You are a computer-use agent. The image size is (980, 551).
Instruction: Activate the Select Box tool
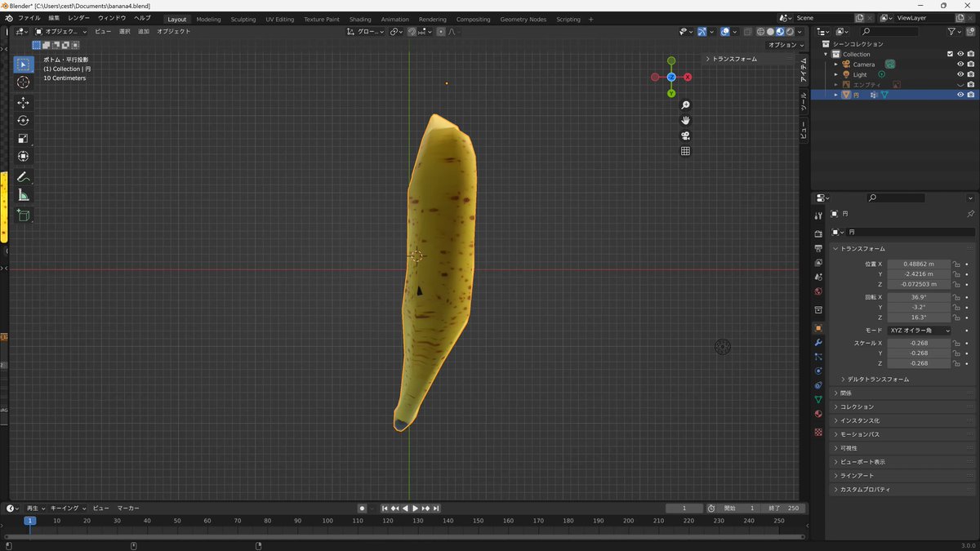23,64
